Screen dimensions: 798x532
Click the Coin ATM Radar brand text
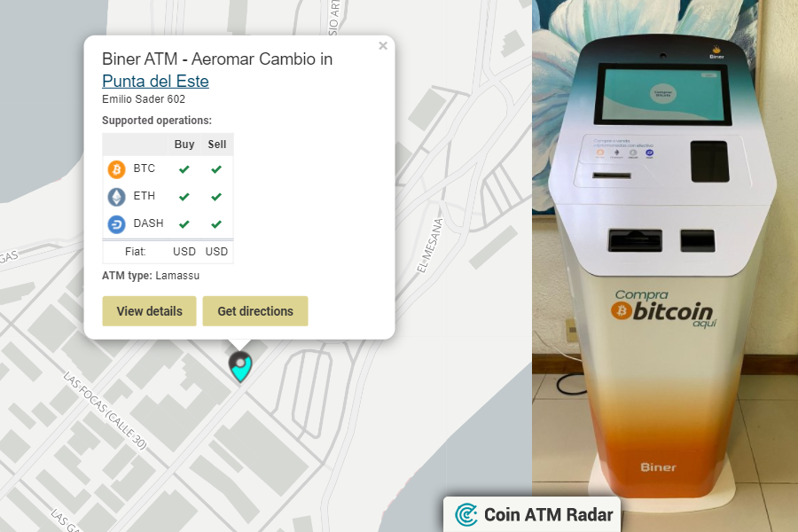coord(548,514)
